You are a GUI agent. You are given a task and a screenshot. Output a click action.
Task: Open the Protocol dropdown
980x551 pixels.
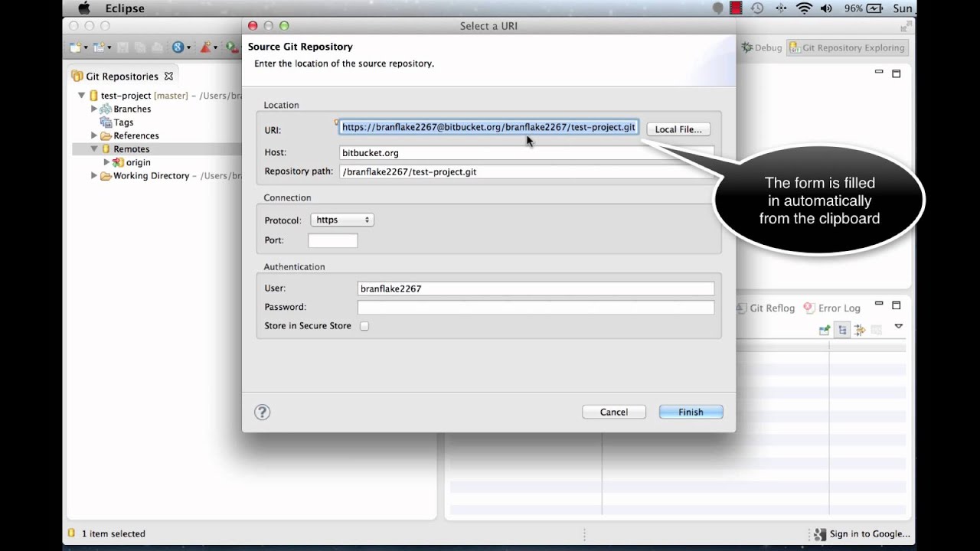(342, 220)
